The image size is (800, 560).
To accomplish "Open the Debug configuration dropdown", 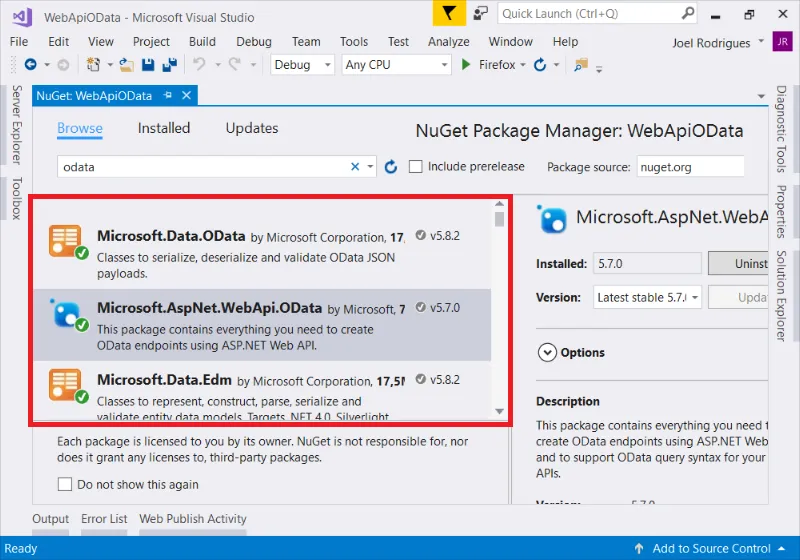I will pos(303,65).
